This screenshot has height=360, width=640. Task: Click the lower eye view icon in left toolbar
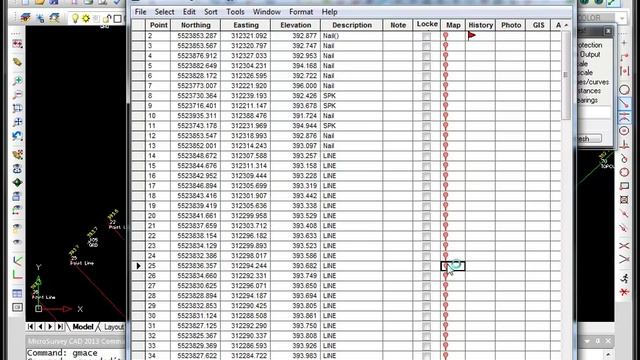click(x=17, y=242)
